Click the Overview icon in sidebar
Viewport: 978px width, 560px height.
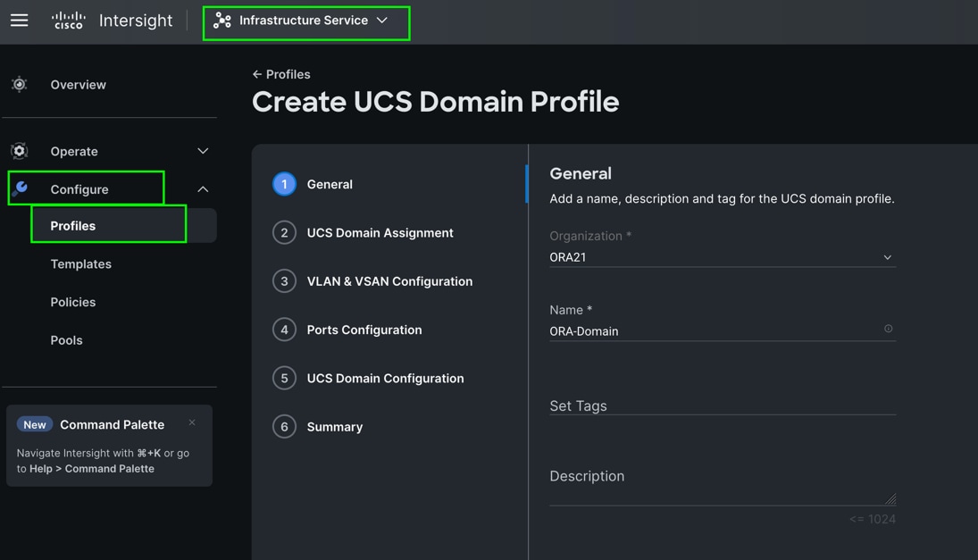(x=20, y=85)
